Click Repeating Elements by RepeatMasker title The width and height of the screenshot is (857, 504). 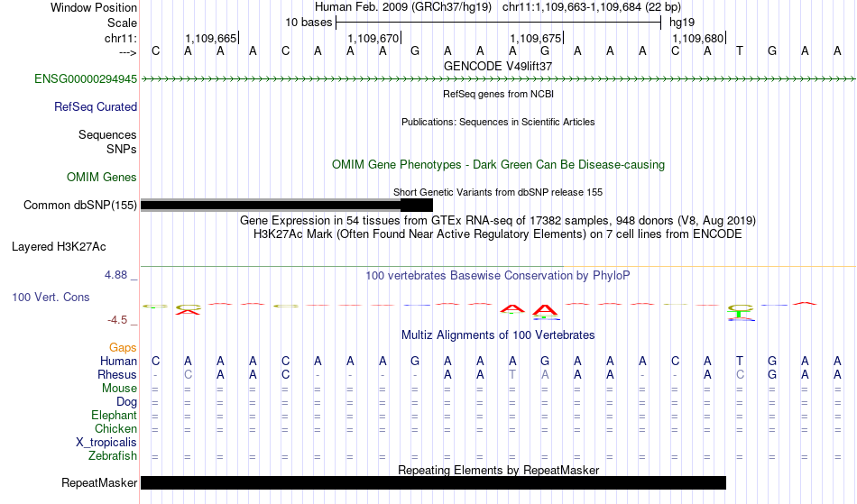499,470
